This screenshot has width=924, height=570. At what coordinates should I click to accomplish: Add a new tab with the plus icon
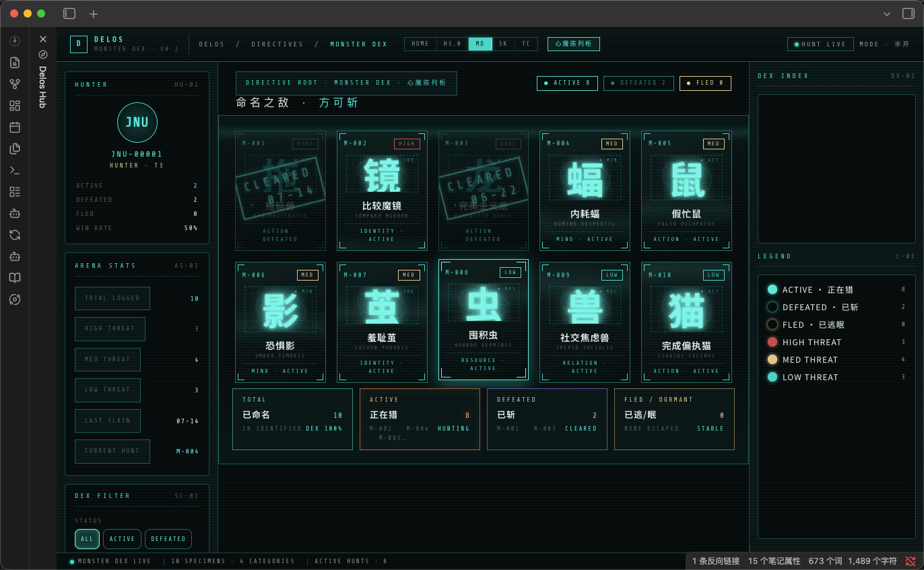[94, 13]
